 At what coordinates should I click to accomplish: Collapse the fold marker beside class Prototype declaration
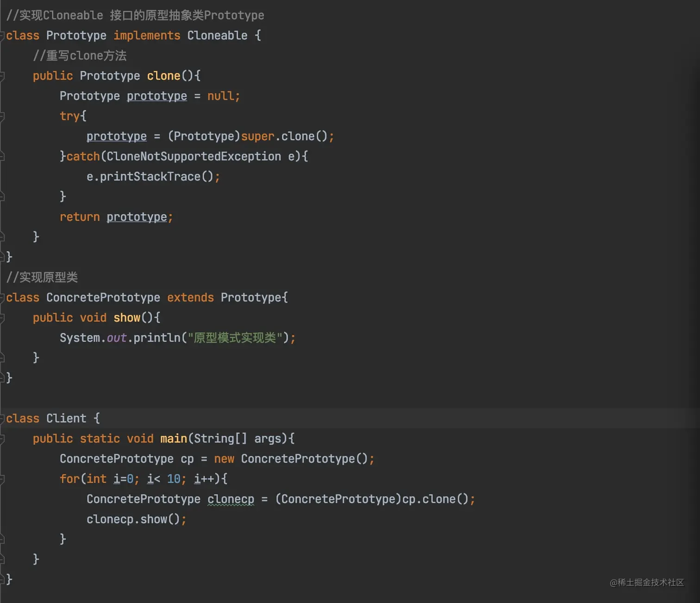(x=2, y=36)
